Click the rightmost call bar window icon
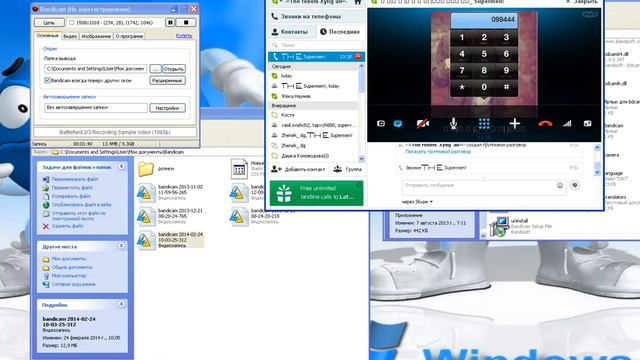Screen dimensions: 640x360 coord(588,123)
